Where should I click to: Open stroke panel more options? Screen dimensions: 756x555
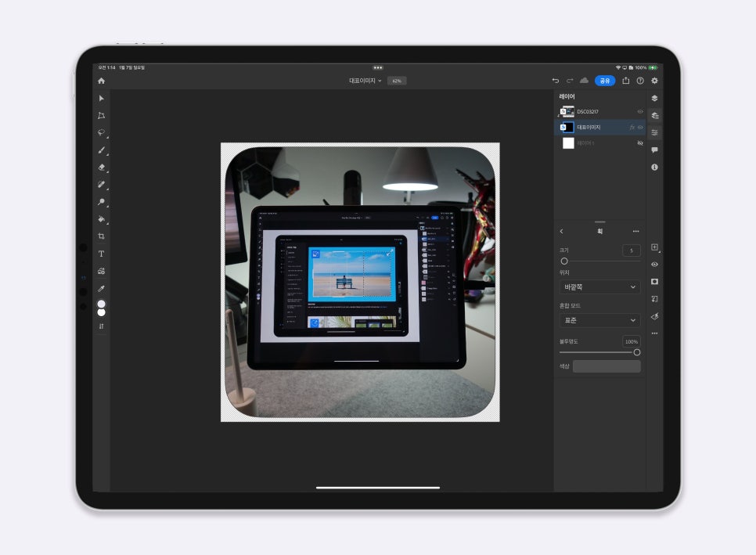[x=636, y=232]
